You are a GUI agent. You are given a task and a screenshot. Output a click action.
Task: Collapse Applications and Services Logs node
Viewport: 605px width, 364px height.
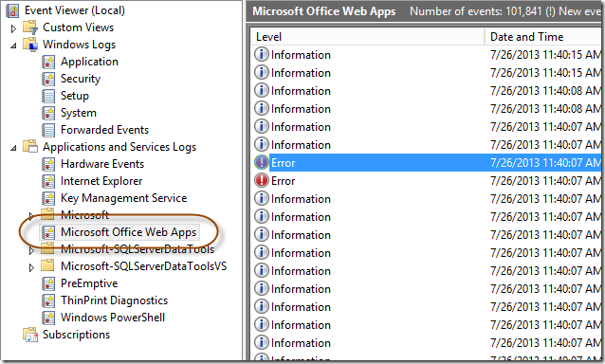coord(13,148)
